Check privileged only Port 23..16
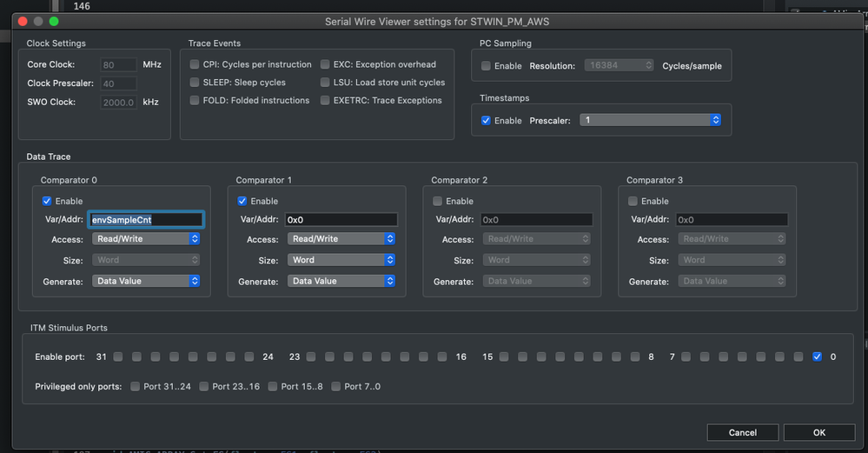 pyautogui.click(x=203, y=387)
